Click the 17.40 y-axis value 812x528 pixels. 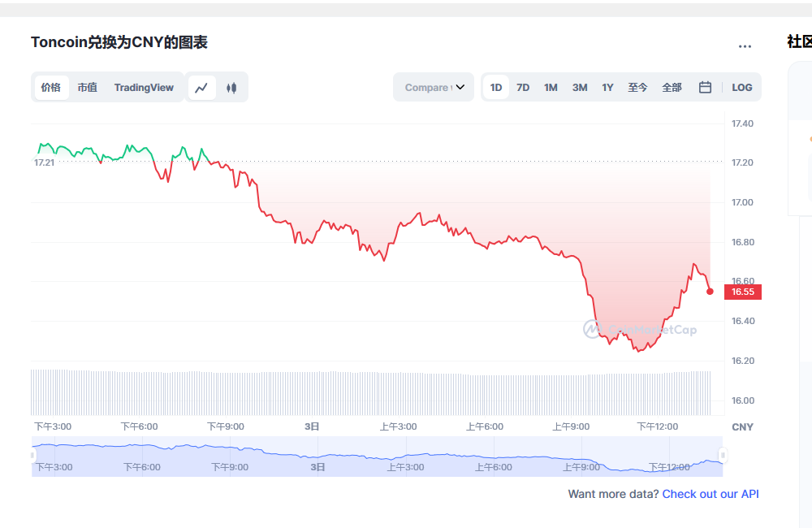742,123
